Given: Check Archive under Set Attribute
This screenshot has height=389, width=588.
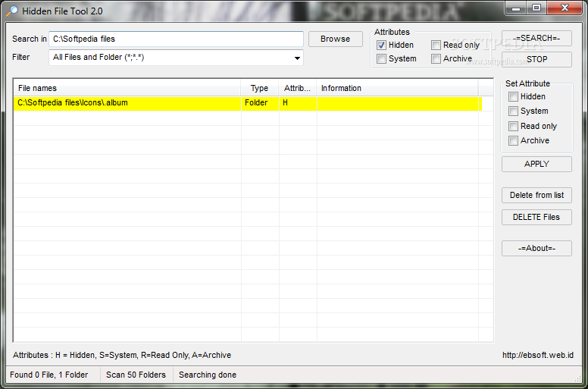Looking at the screenshot, I should (x=513, y=141).
